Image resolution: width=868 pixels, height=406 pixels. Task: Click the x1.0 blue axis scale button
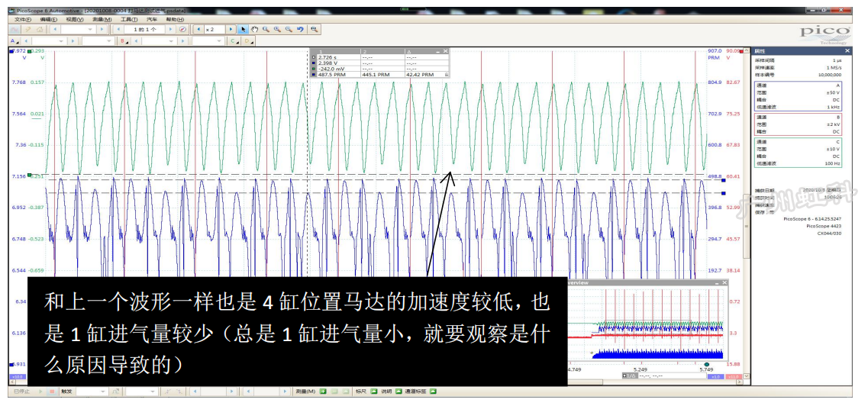tap(716, 376)
